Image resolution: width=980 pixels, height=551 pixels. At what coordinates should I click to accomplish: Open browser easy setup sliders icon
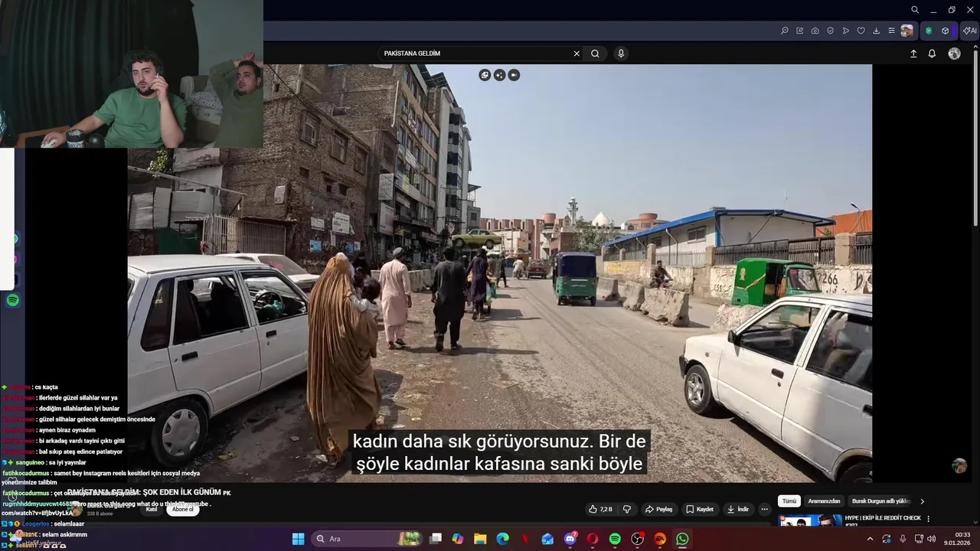tap(891, 31)
